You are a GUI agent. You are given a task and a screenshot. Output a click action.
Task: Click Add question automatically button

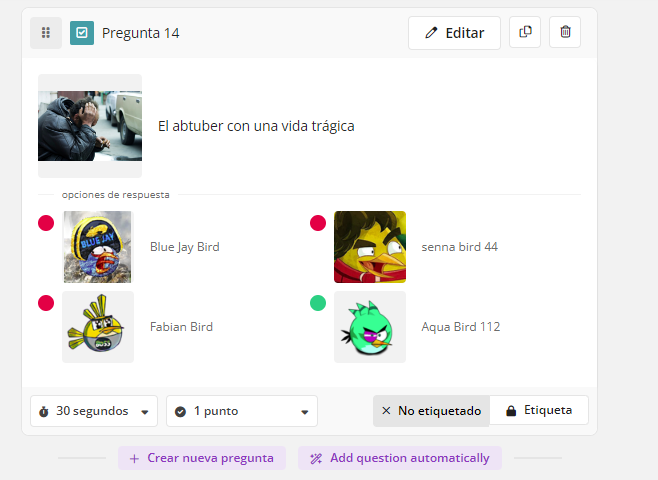point(400,458)
